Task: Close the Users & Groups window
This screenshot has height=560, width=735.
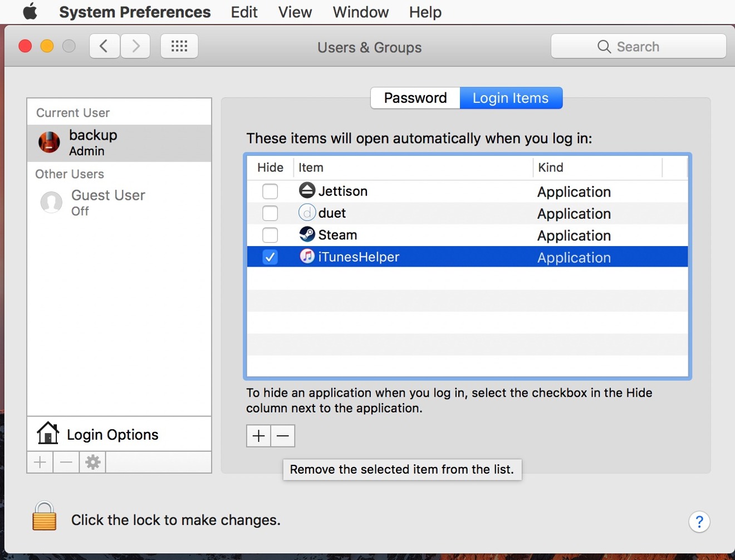Action: pyautogui.click(x=25, y=46)
